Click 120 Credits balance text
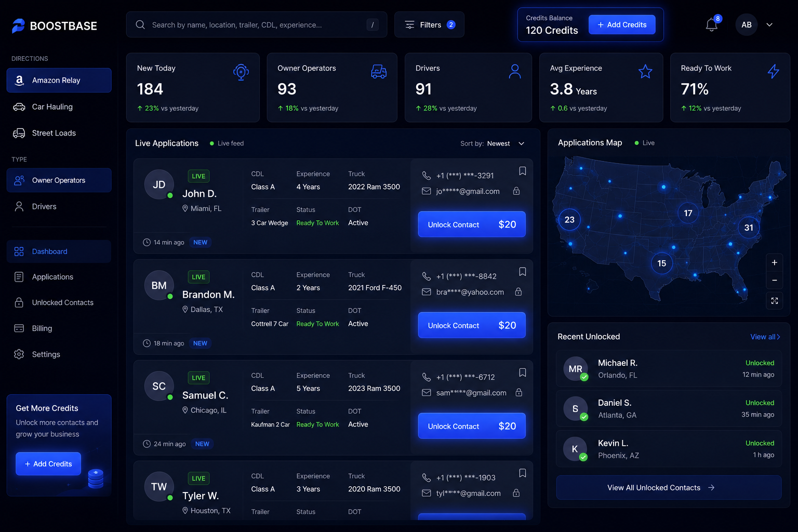The height and width of the screenshot is (532, 798). pyautogui.click(x=552, y=31)
